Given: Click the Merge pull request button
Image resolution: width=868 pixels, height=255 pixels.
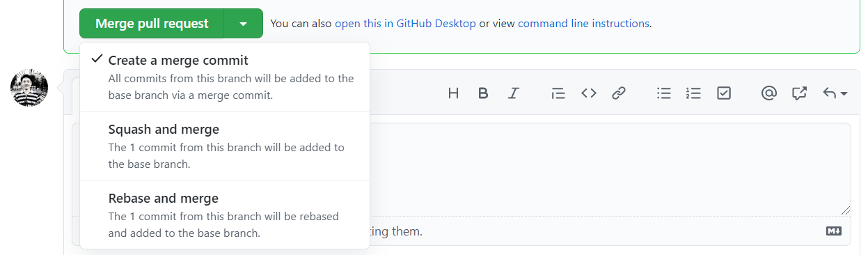Looking at the screenshot, I should (x=152, y=24).
